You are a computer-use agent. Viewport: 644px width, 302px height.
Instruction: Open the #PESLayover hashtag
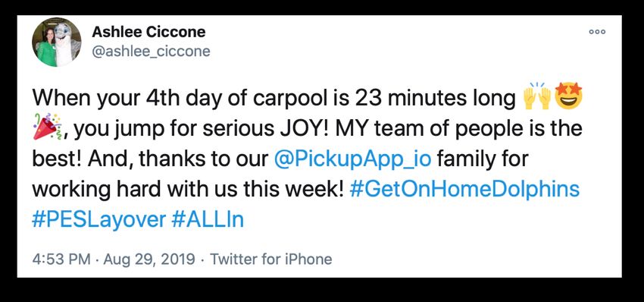tap(98, 221)
